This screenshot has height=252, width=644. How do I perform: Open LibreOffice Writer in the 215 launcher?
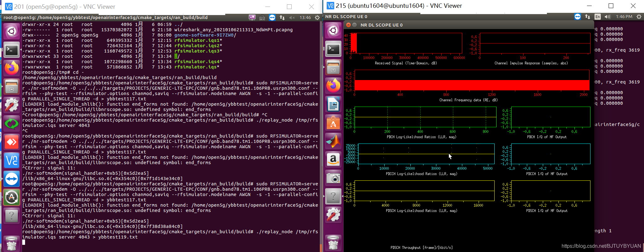click(333, 104)
